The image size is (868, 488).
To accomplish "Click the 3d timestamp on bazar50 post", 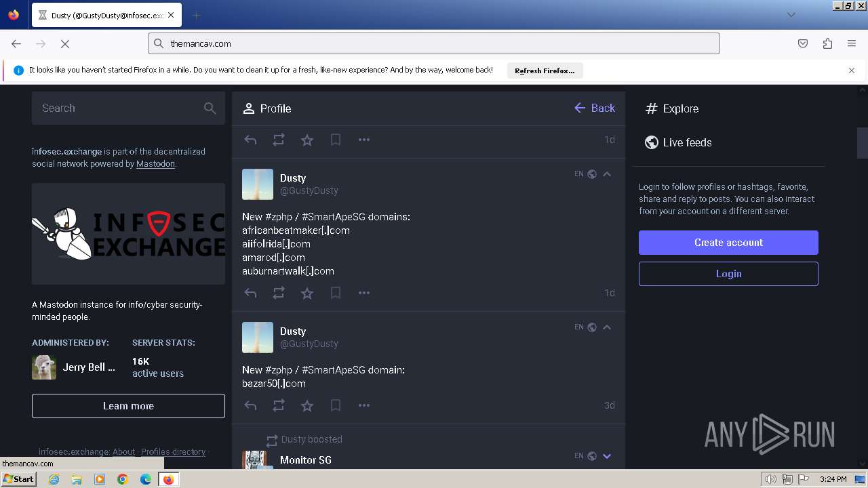I will [x=610, y=405].
